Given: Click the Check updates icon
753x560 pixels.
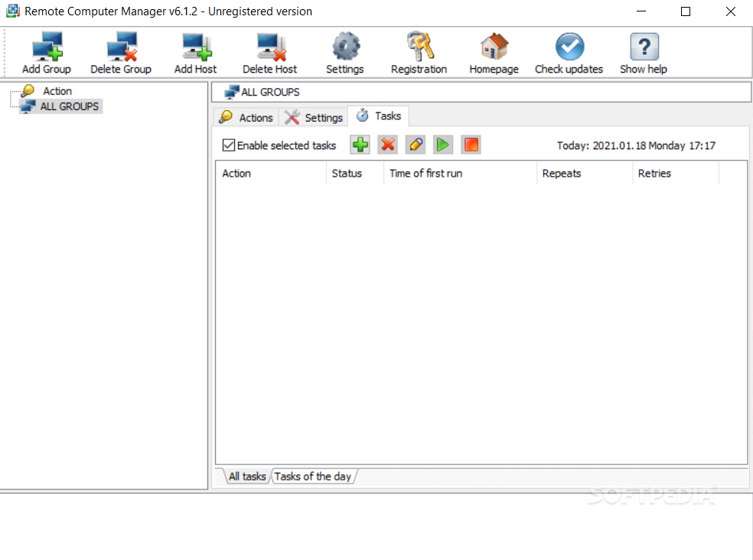Looking at the screenshot, I should (569, 53).
